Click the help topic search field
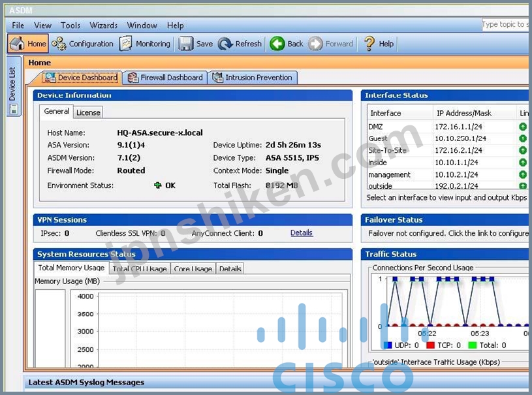The width and height of the screenshot is (532, 395). point(505,24)
